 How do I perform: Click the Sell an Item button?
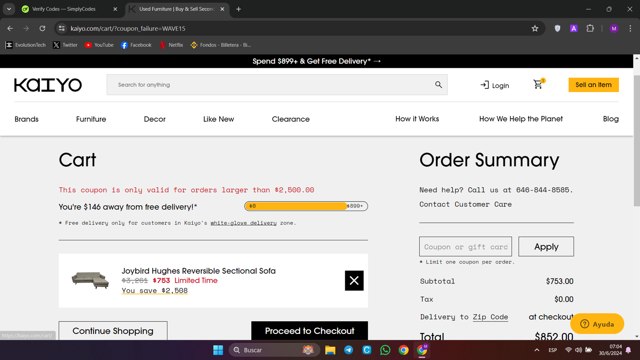(x=593, y=85)
